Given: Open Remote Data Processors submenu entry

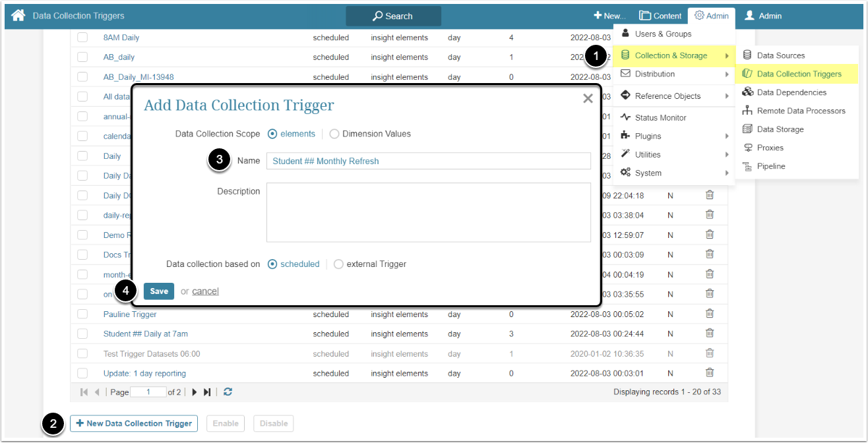Looking at the screenshot, I should (x=801, y=111).
